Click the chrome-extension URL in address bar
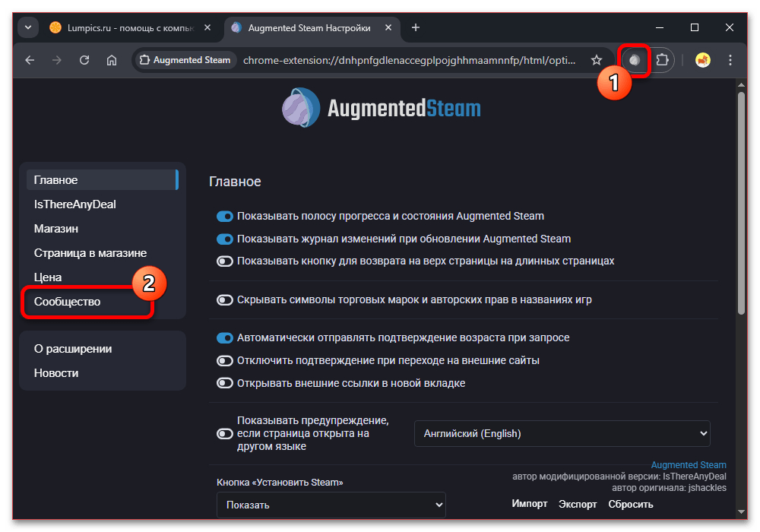760x532 pixels. (x=409, y=60)
